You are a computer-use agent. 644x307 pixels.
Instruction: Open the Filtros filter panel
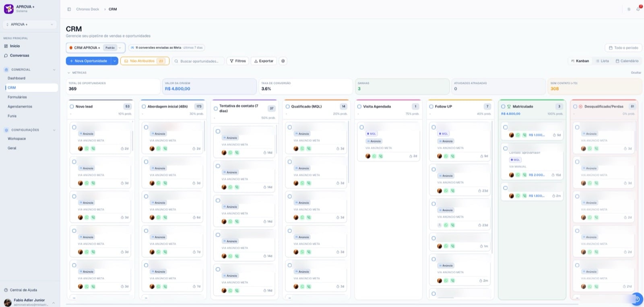(x=237, y=61)
